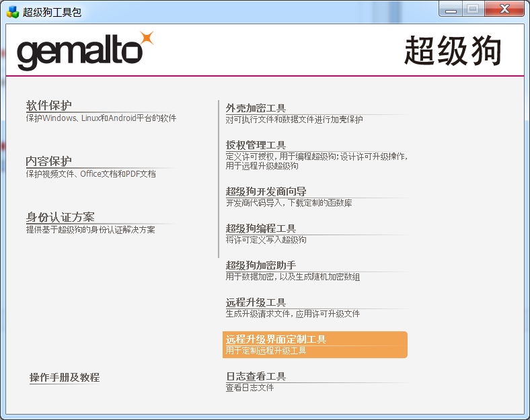This screenshot has width=530, height=420.
Task: Click description 对可执行文件和数据文件进行加壳保护
Action: click(294, 120)
